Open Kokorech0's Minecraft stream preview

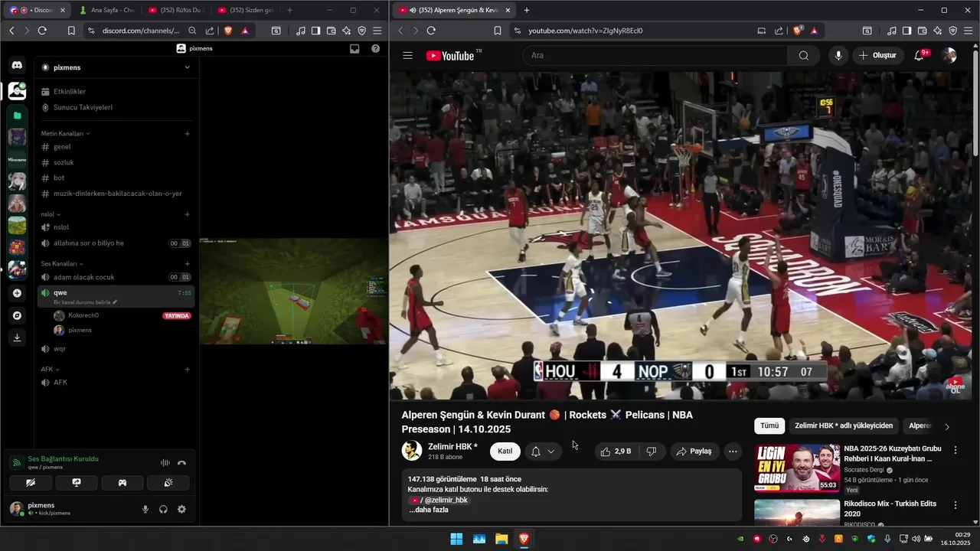click(x=294, y=291)
